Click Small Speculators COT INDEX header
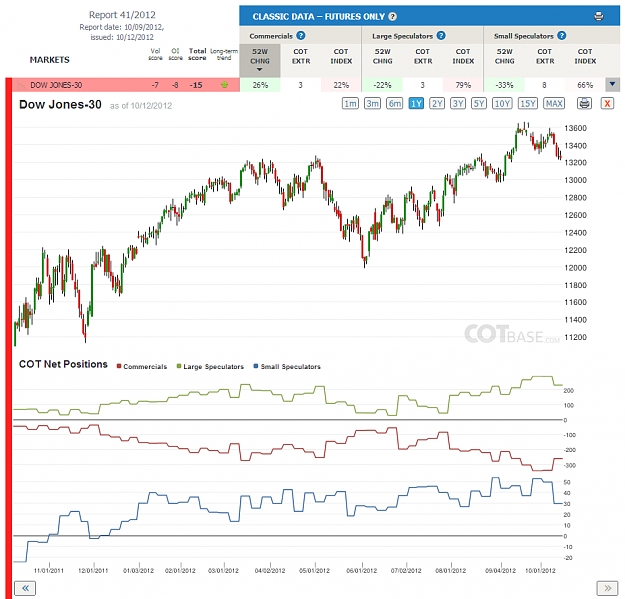 pos(585,57)
